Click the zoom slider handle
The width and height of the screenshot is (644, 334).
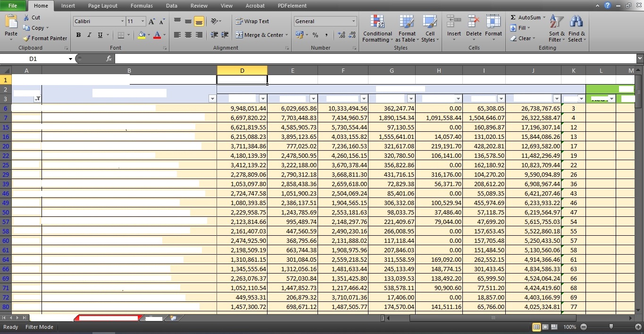click(x=611, y=327)
